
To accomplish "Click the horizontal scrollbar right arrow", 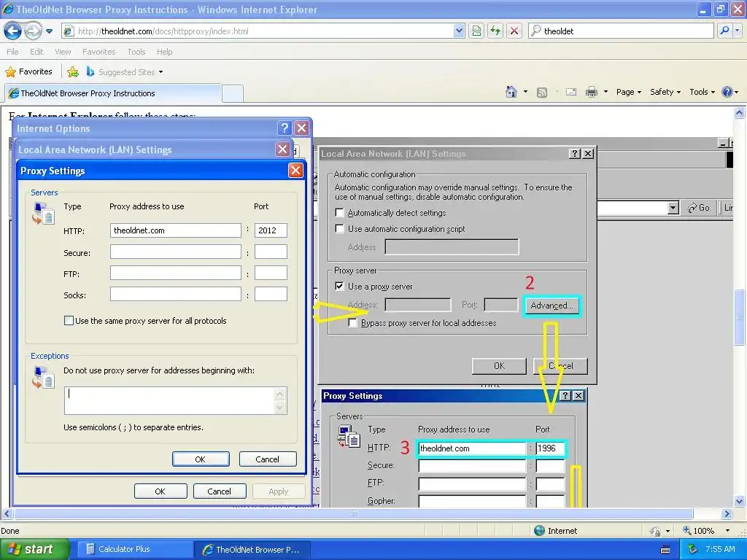I will (727, 514).
